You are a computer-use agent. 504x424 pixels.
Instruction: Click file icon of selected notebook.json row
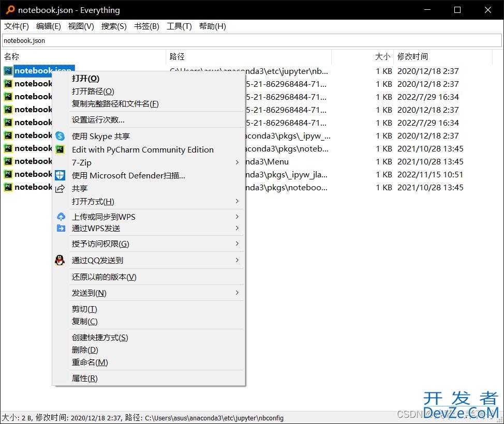pyautogui.click(x=8, y=71)
